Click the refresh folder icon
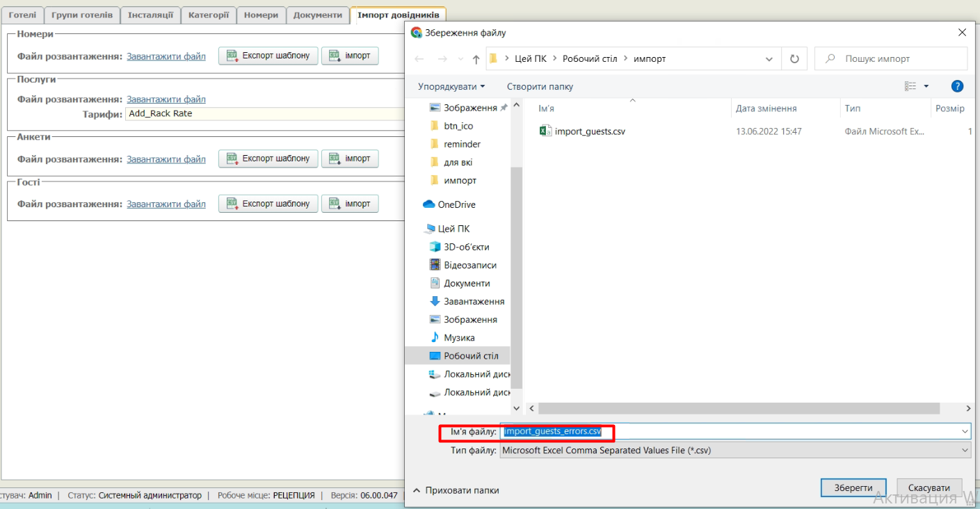 [794, 59]
